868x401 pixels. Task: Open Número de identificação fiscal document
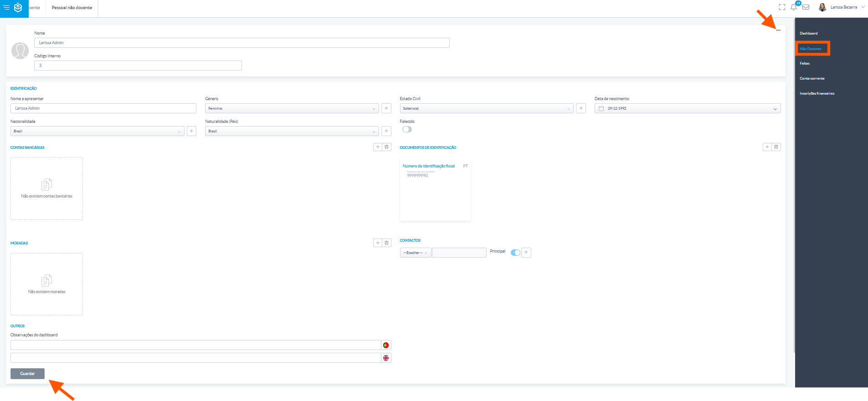tap(429, 166)
